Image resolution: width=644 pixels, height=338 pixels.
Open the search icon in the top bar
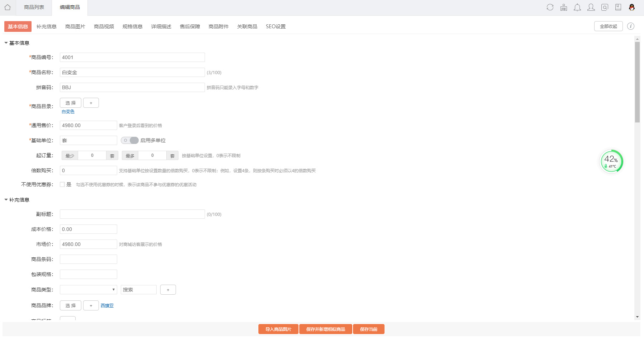(605, 7)
